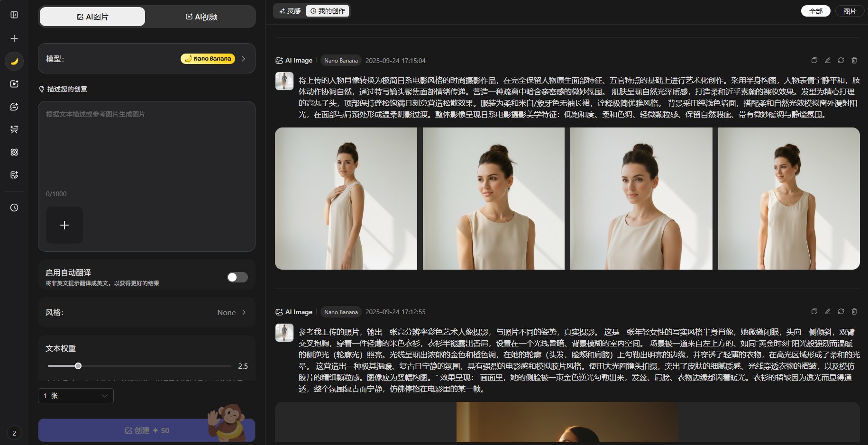Click the 将非英文提示翻译成英文 description text

(102, 283)
